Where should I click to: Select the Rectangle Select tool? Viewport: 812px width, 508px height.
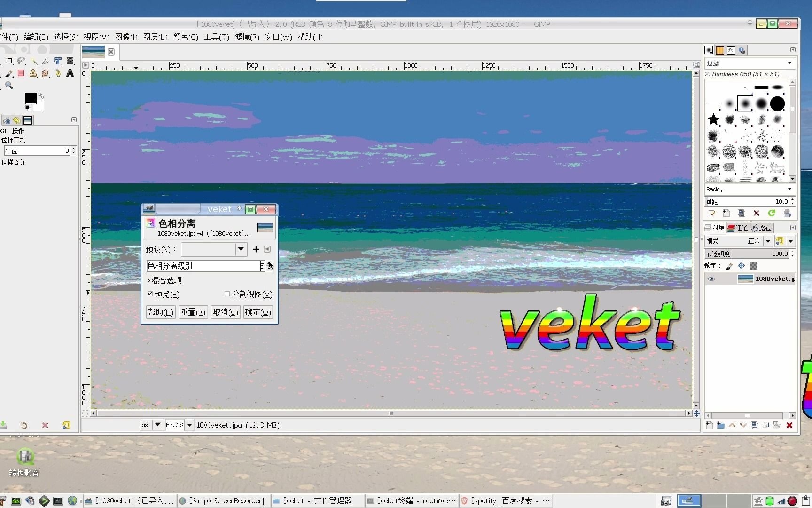click(9, 61)
